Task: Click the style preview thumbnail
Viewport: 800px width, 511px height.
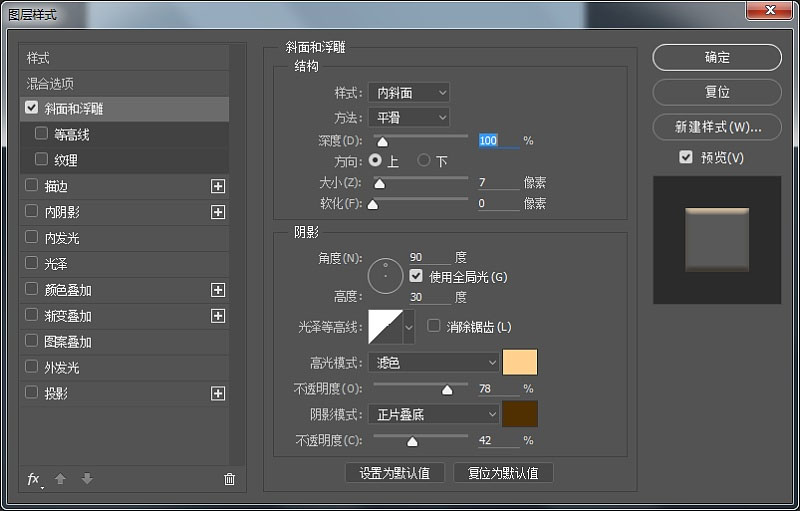Action: point(717,240)
